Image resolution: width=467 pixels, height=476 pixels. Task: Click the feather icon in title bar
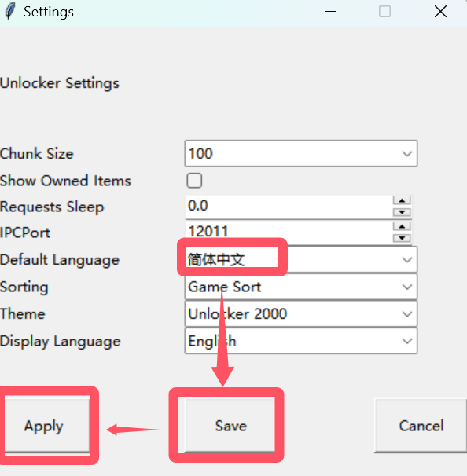click(x=10, y=11)
